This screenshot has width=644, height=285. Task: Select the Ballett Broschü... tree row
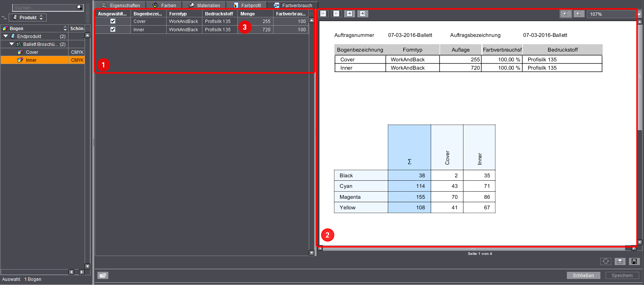coord(43,44)
